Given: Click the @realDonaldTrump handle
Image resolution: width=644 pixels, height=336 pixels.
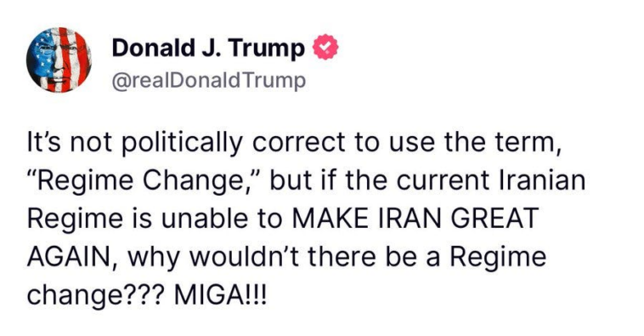Looking at the screenshot, I should coord(209,81).
